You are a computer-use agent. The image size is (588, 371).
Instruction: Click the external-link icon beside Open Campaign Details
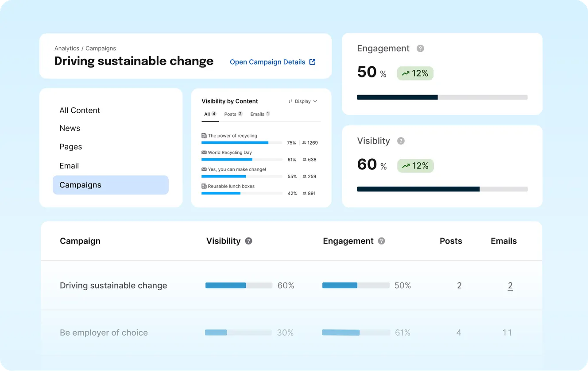(x=312, y=62)
